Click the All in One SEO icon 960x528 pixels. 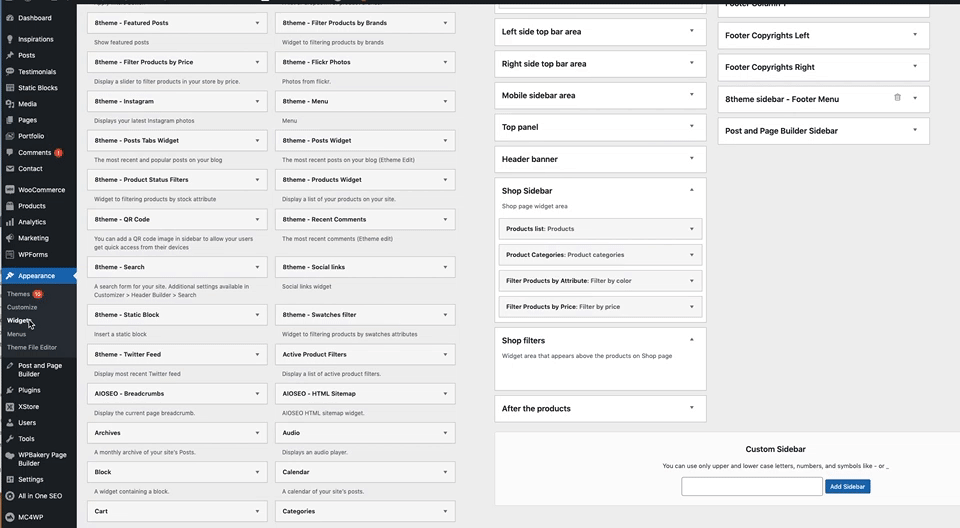pyautogui.click(x=10, y=496)
